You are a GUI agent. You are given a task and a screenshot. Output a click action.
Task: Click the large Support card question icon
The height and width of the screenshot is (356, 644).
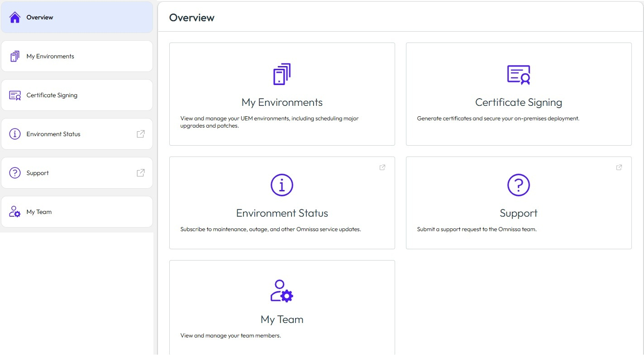click(519, 185)
